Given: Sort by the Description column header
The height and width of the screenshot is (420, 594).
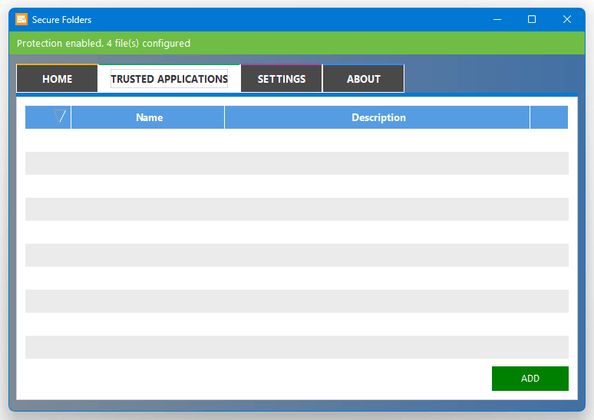Looking at the screenshot, I should click(x=377, y=117).
